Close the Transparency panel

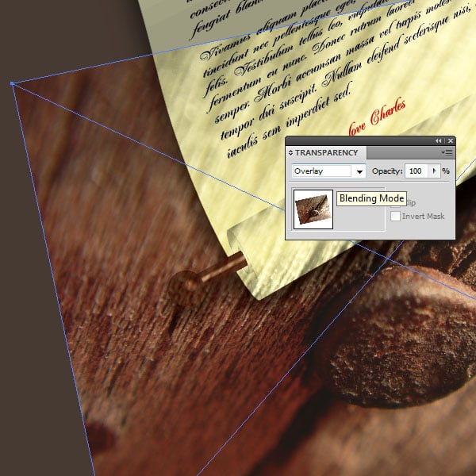pyautogui.click(x=450, y=140)
